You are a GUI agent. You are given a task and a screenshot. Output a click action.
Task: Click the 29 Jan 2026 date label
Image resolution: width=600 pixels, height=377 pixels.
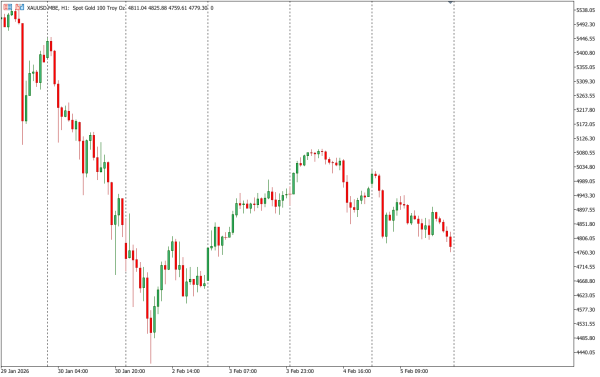(x=15, y=371)
